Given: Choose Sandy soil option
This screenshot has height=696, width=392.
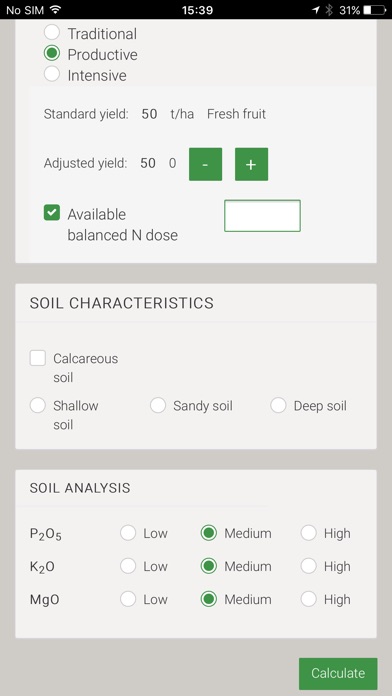Looking at the screenshot, I should click(158, 405).
